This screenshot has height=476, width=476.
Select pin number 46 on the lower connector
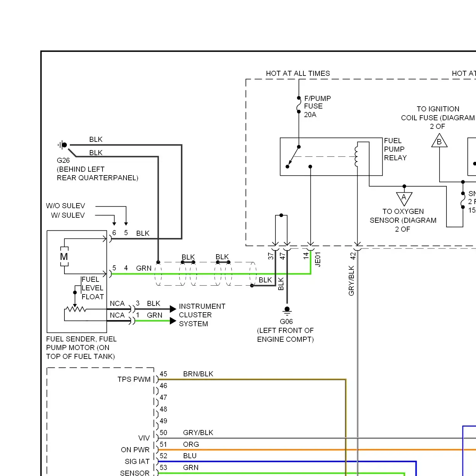point(163,386)
